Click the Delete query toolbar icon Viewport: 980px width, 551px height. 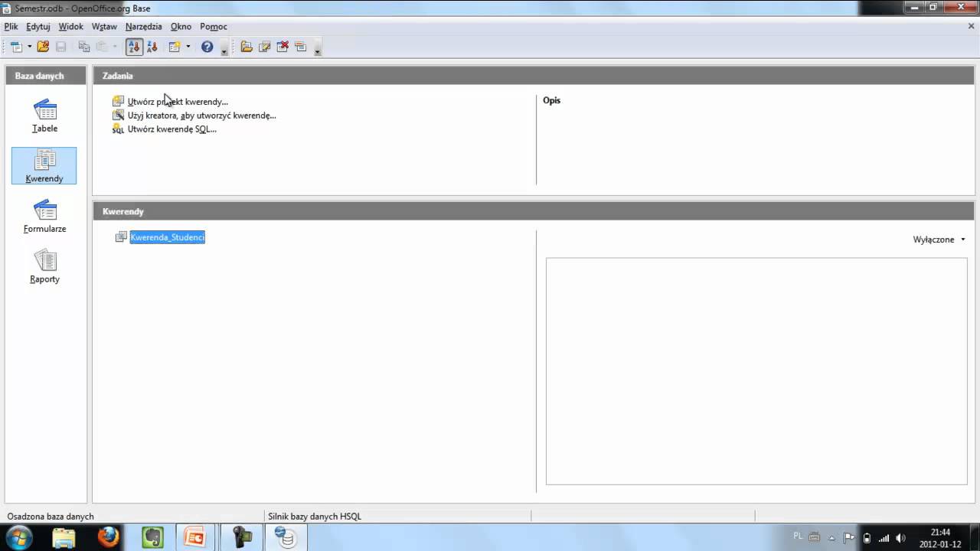(x=283, y=47)
